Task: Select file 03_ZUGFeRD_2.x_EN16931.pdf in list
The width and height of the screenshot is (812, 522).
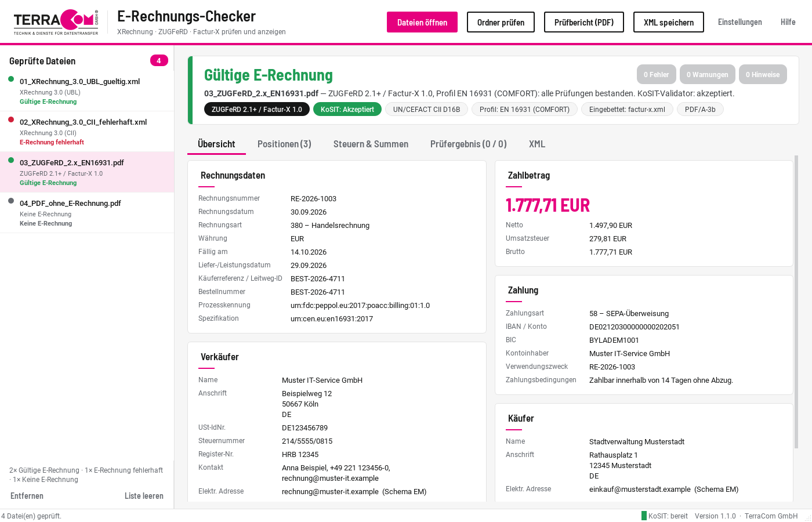Action: (87, 172)
